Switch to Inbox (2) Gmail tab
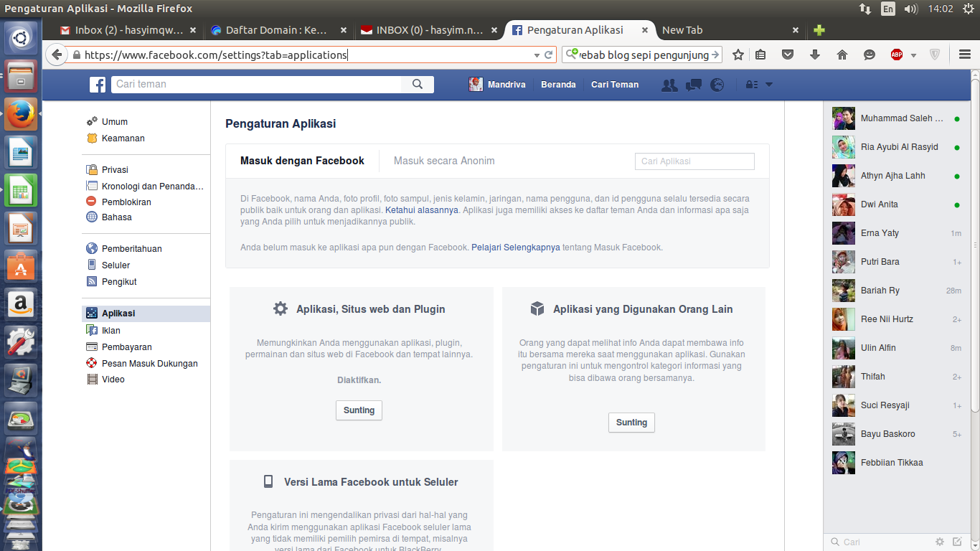This screenshot has width=980, height=551. pos(128,30)
